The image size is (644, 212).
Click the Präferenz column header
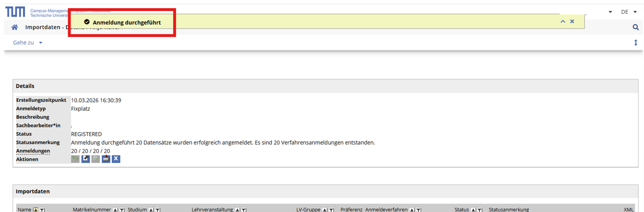pyautogui.click(x=351, y=210)
